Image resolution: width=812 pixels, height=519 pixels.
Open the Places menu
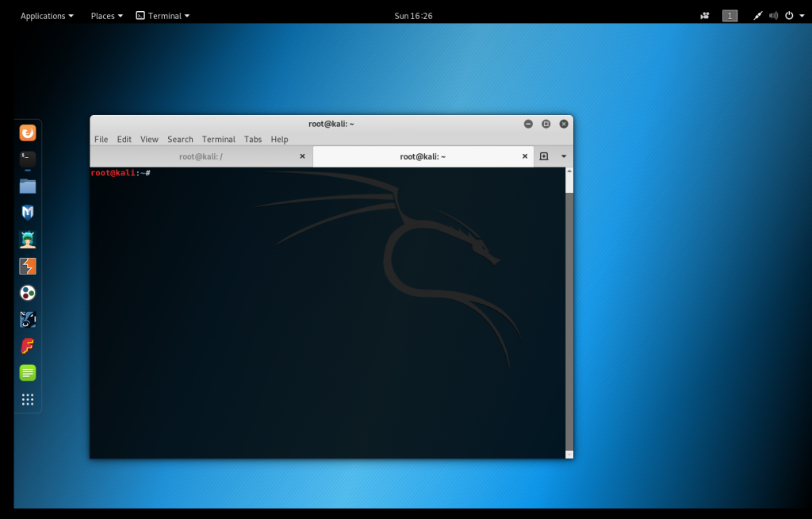(x=107, y=16)
